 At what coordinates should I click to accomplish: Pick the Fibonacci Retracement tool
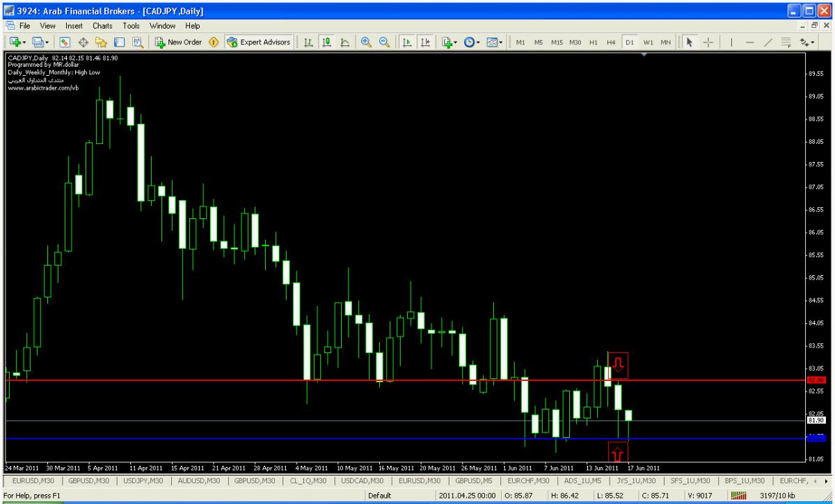click(x=786, y=42)
